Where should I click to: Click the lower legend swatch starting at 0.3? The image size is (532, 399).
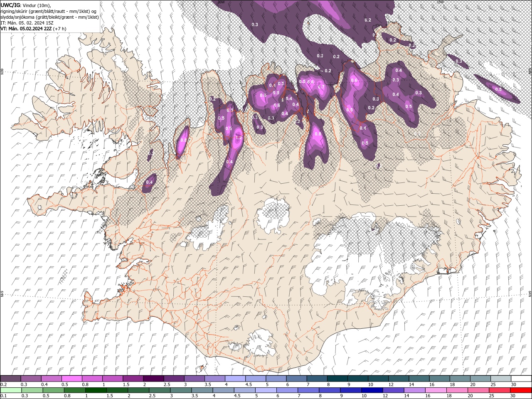(32, 390)
